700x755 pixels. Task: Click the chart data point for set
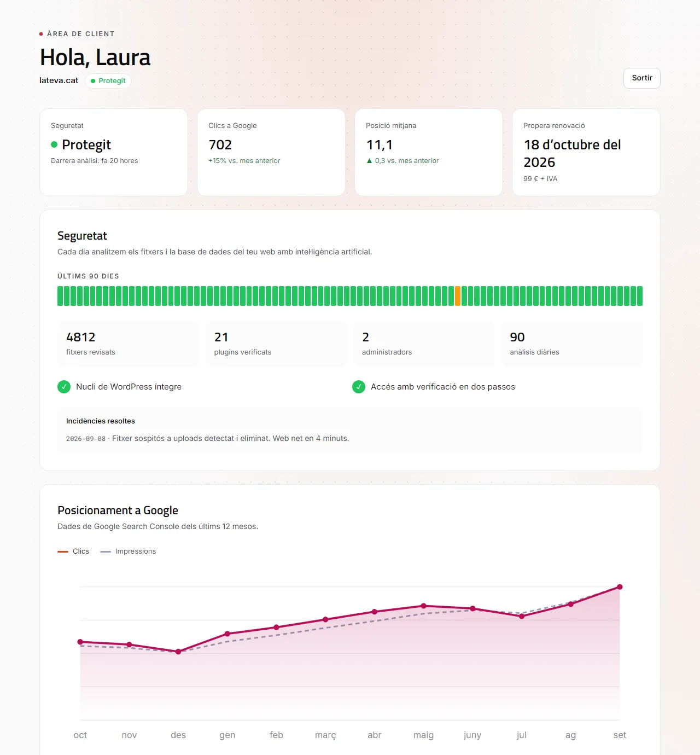[x=620, y=587]
